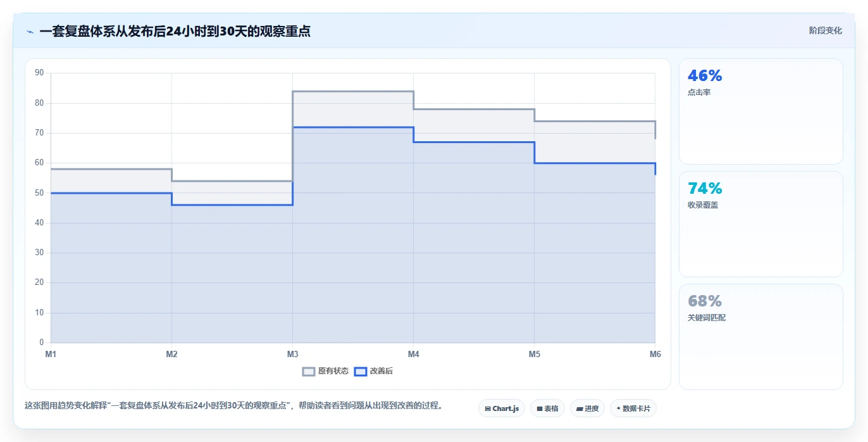This screenshot has height=442, width=868.
Task: Click the M6 x-axis label
Action: click(655, 354)
